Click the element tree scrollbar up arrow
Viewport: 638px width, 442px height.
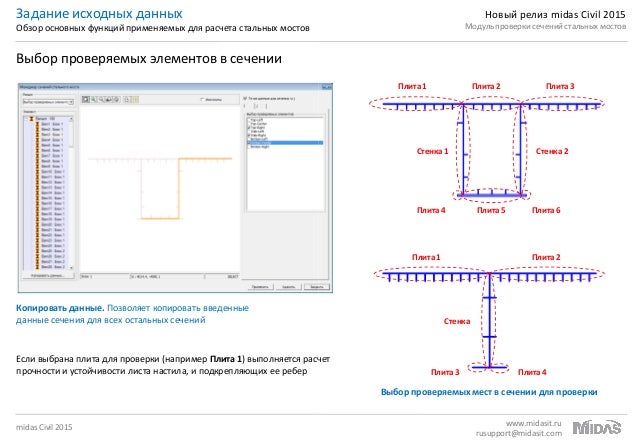coord(71,119)
